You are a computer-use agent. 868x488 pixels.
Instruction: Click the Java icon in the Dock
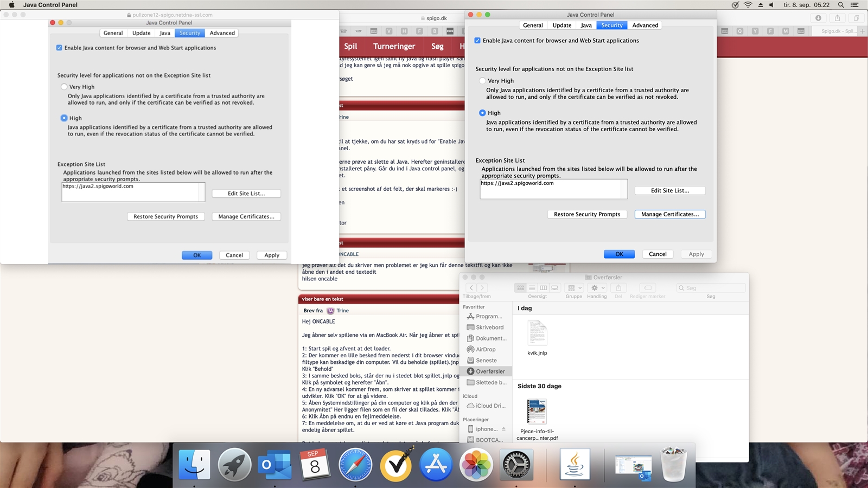click(x=575, y=465)
